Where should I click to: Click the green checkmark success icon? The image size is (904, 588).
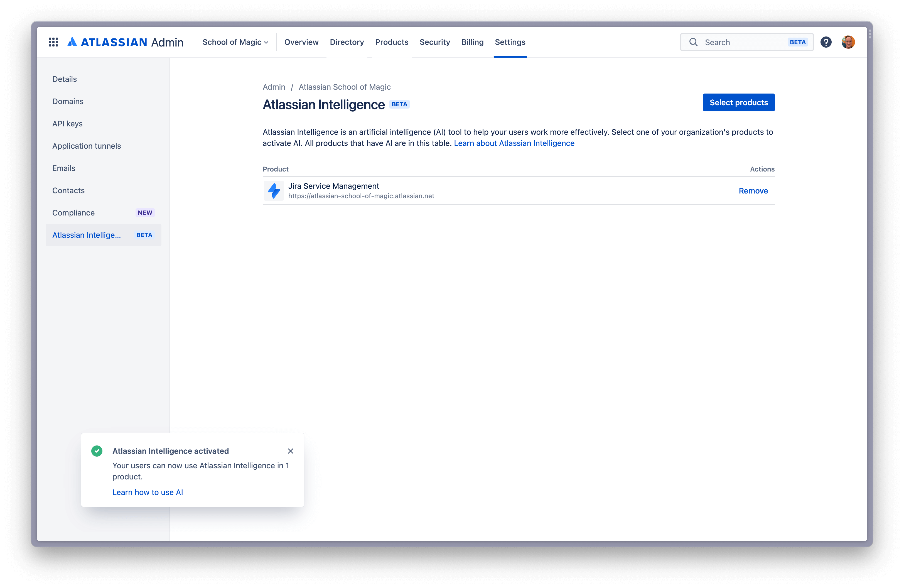coord(97,451)
